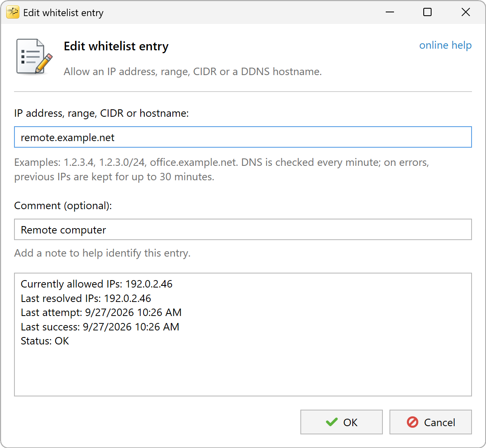Select the 'Last attempt: 9/27/2026 10:26 AM' line
The height and width of the screenshot is (448, 486).
[x=101, y=312]
